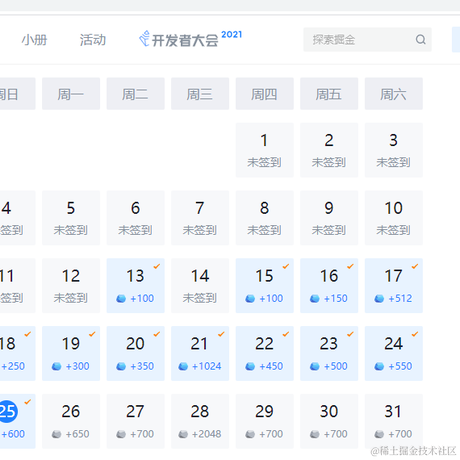Click the gray ore icon on day 30

click(x=315, y=434)
